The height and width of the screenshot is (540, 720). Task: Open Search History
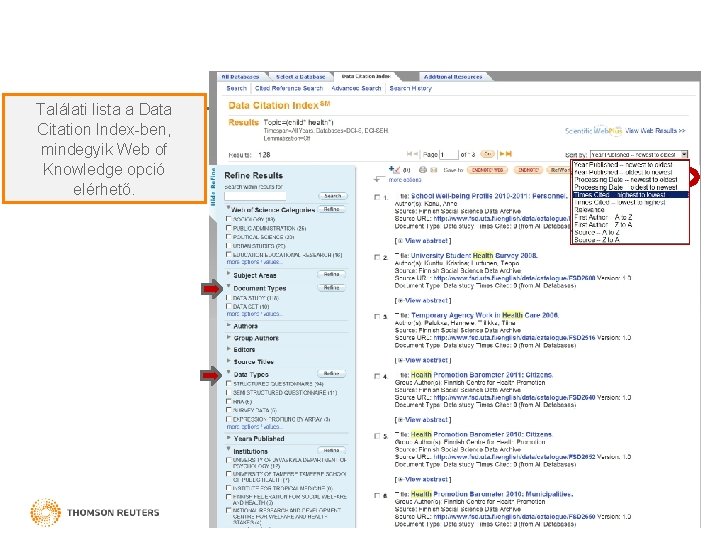pyautogui.click(x=411, y=88)
